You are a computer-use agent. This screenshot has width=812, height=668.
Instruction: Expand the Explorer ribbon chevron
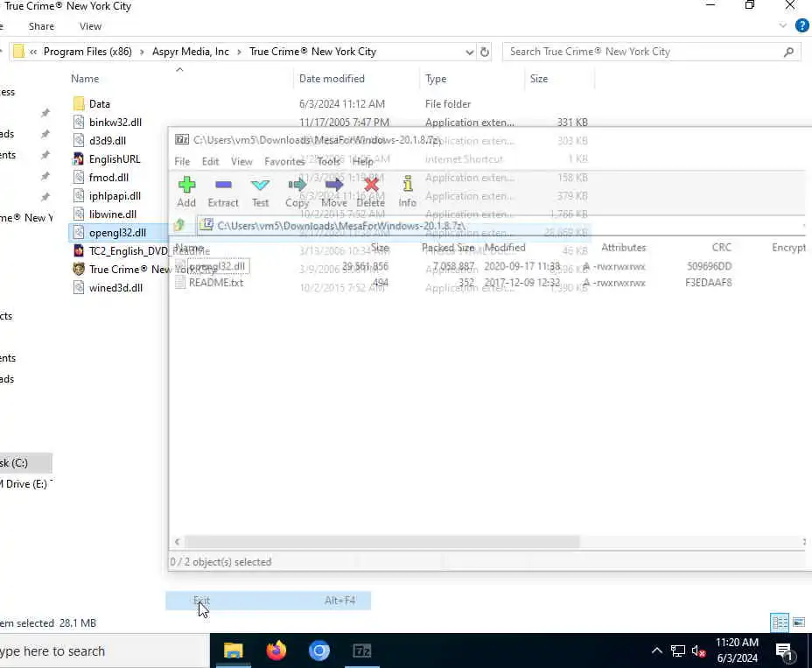783,25
